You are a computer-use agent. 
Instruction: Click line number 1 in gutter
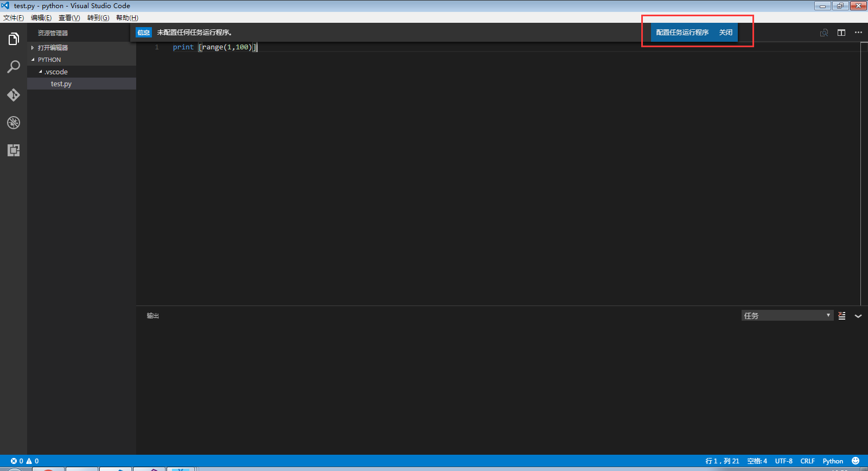pos(157,47)
